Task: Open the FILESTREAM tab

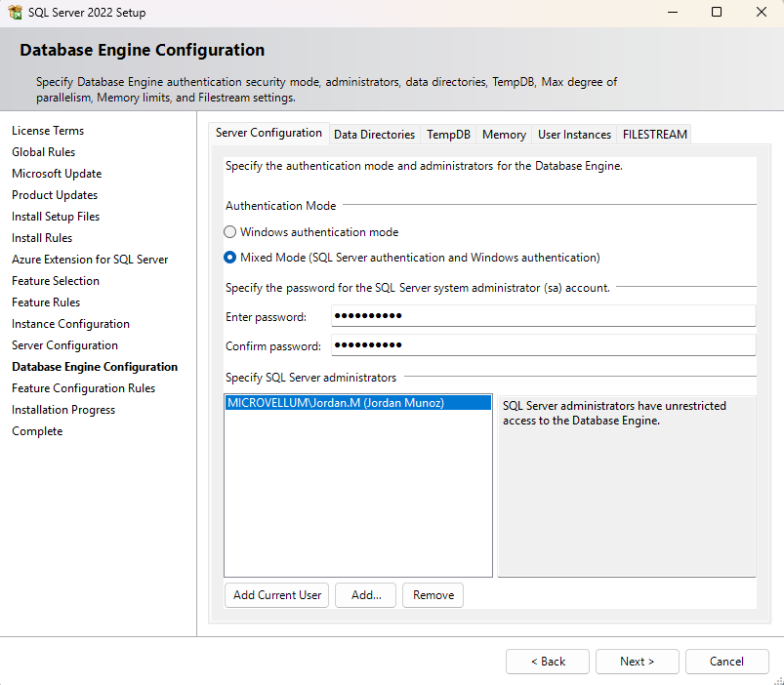Action: click(x=654, y=135)
